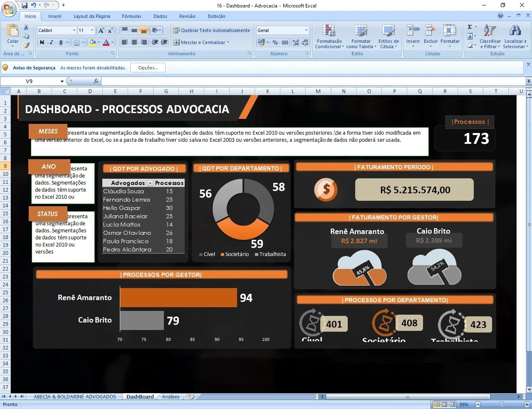Click the zoom out minus button
Image resolution: width=532 pixels, height=409 pixels.
(478, 404)
